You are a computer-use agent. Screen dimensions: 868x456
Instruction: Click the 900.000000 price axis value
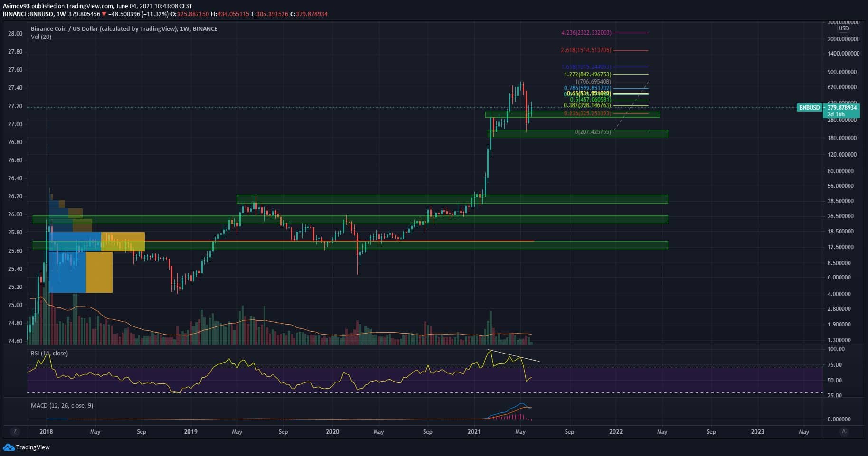pos(842,72)
